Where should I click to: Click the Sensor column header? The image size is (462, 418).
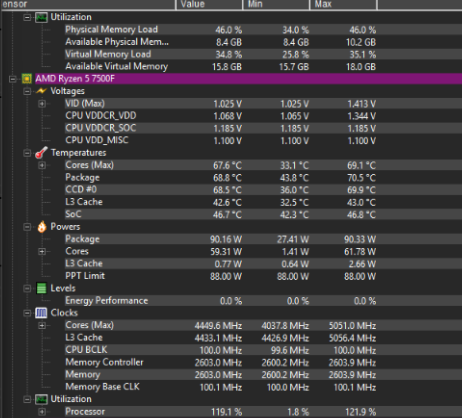coord(88,5)
